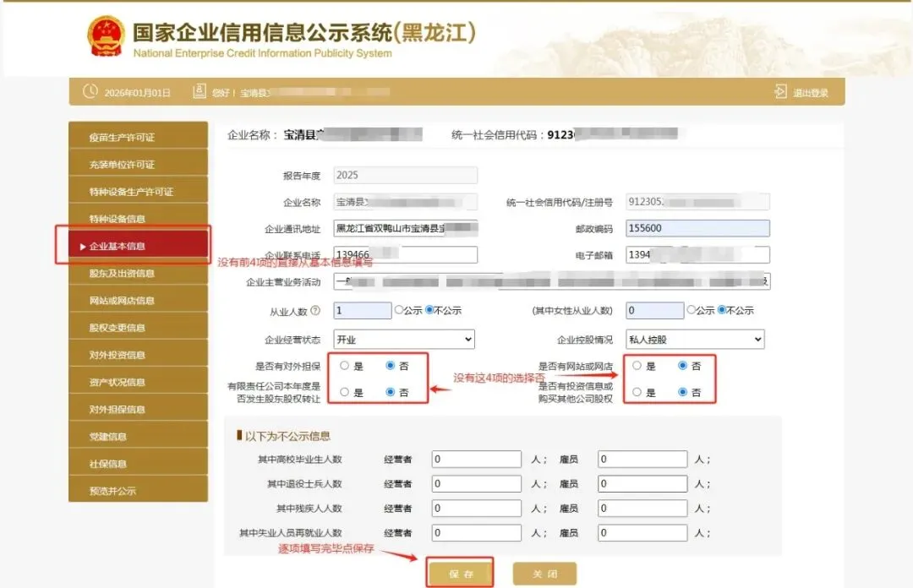The height and width of the screenshot is (588, 913).
Task: Click the help question mark beside 从业人数
Action: (315, 310)
